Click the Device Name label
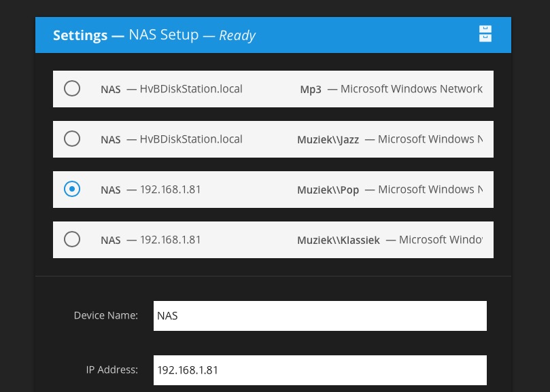Viewport: 550px width, 392px height. (106, 315)
